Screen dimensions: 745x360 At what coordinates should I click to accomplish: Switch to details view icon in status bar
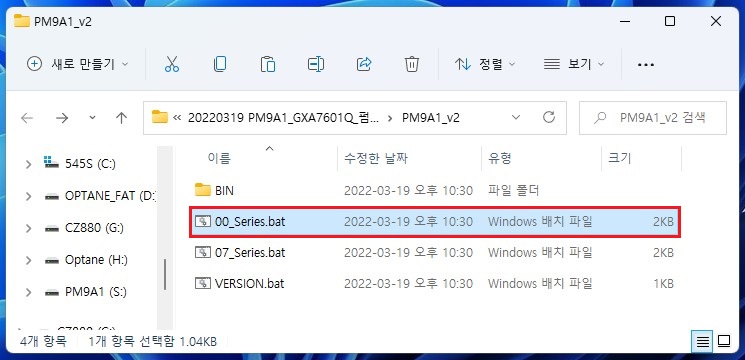[x=703, y=341]
